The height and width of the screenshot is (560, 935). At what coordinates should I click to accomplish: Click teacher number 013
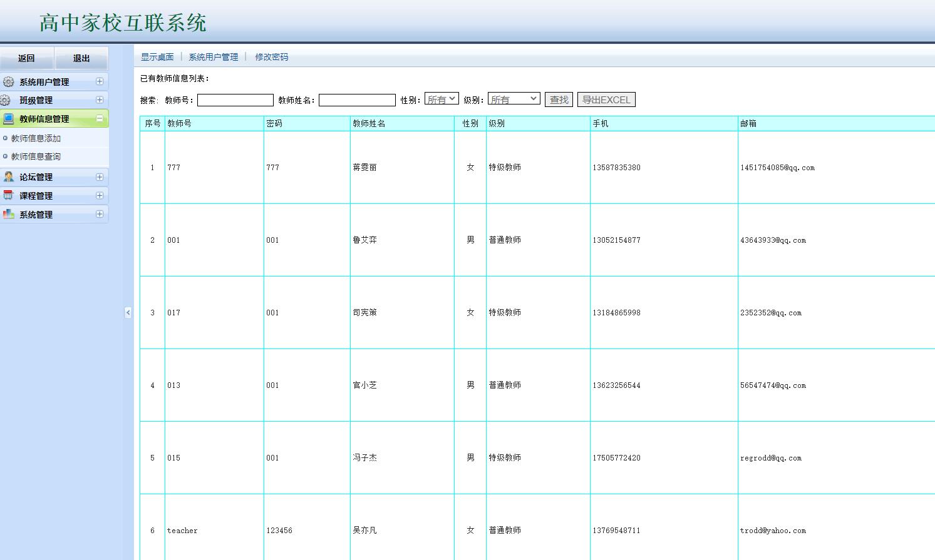coord(173,385)
